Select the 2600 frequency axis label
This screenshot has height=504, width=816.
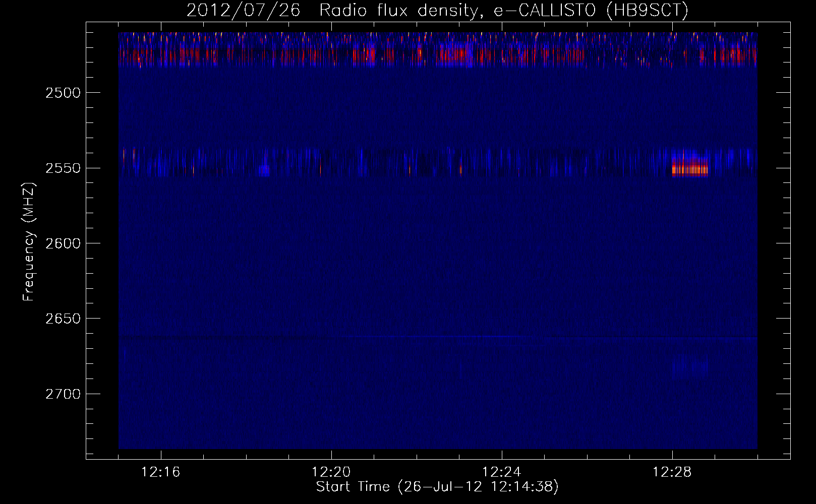[63, 243]
